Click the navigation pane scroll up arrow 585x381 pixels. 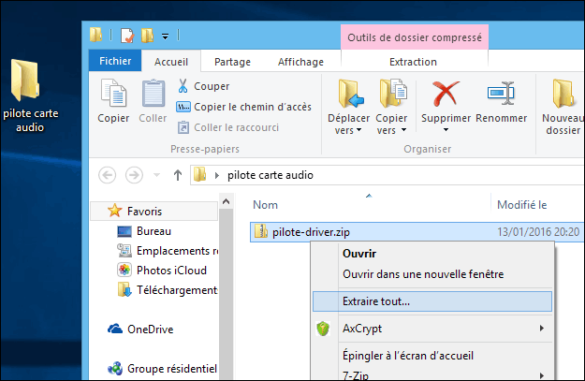coord(226,202)
